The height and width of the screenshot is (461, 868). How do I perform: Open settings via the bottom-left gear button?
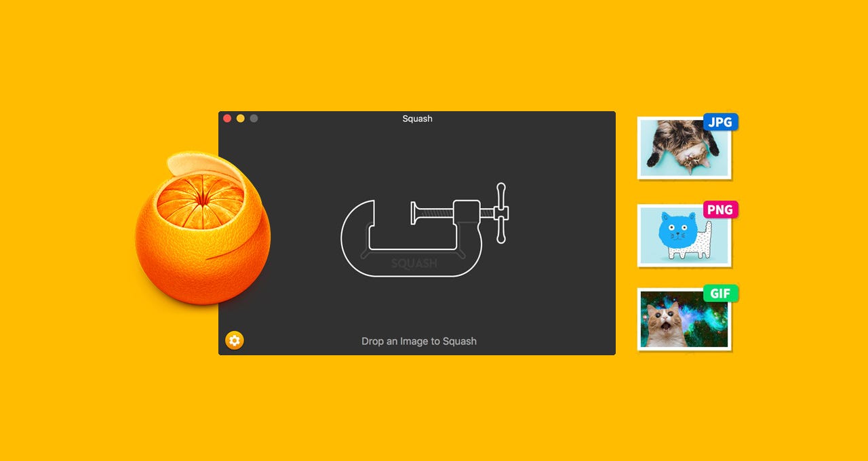(234, 340)
